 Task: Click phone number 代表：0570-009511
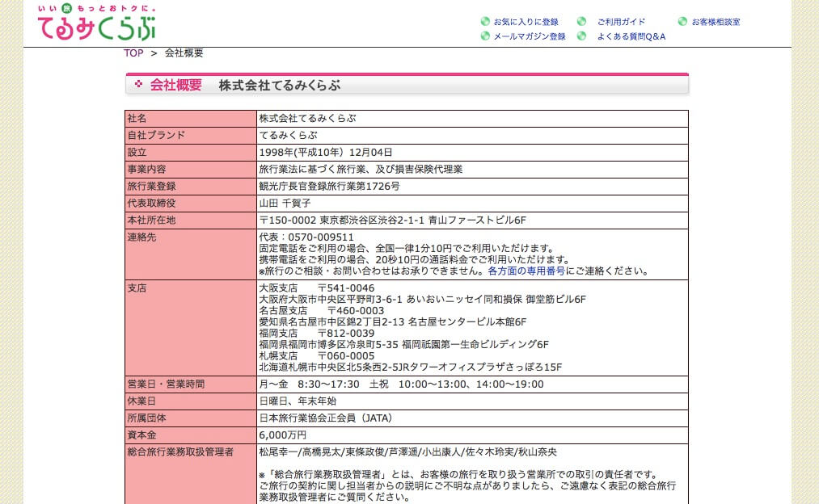pyautogui.click(x=306, y=237)
